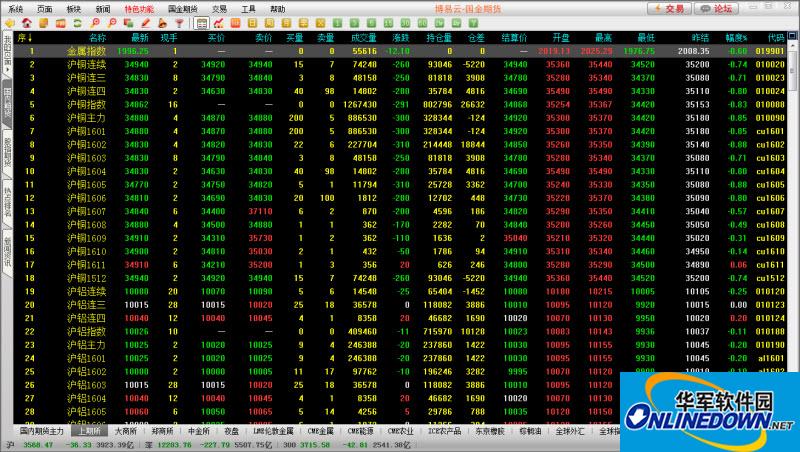Click the back arrow toolbar icon

click(10, 23)
